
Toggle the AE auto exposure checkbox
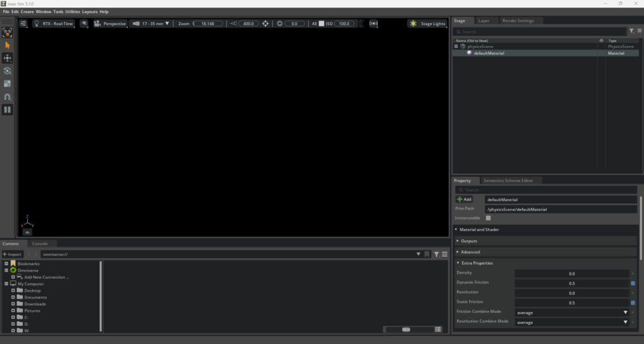(321, 23)
